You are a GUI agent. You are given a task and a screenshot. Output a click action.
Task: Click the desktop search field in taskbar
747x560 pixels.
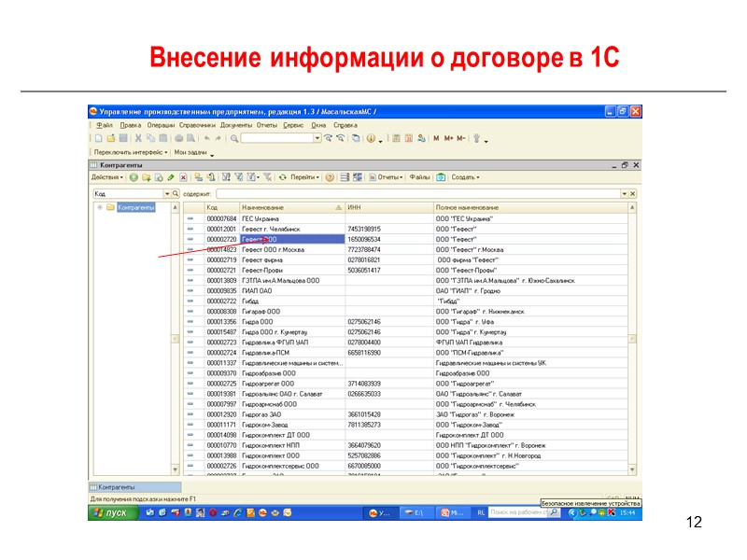pos(518,512)
